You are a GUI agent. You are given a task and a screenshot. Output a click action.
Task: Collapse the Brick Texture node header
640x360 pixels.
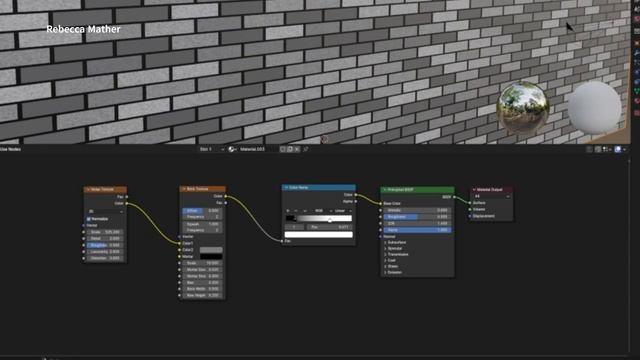point(183,189)
